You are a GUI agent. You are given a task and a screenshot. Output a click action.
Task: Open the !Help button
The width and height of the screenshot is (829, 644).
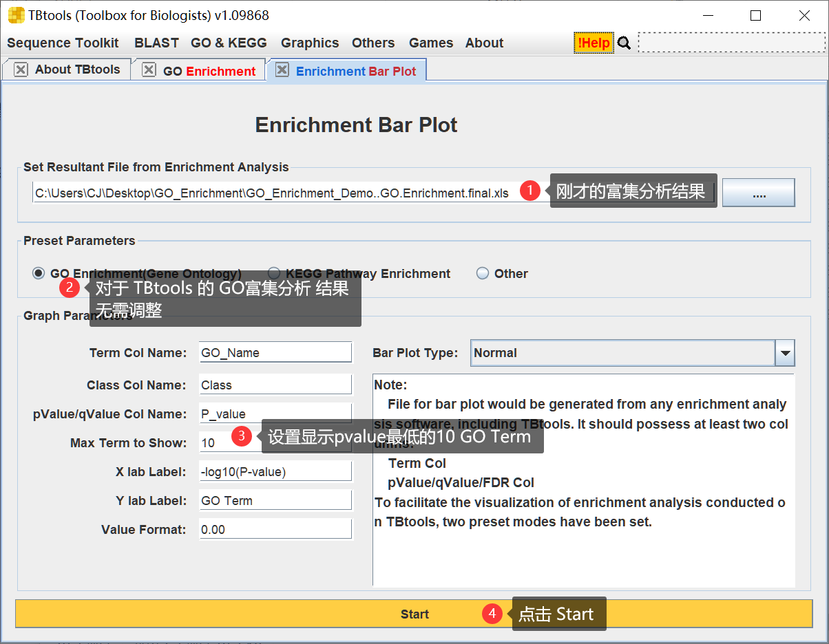tap(594, 43)
